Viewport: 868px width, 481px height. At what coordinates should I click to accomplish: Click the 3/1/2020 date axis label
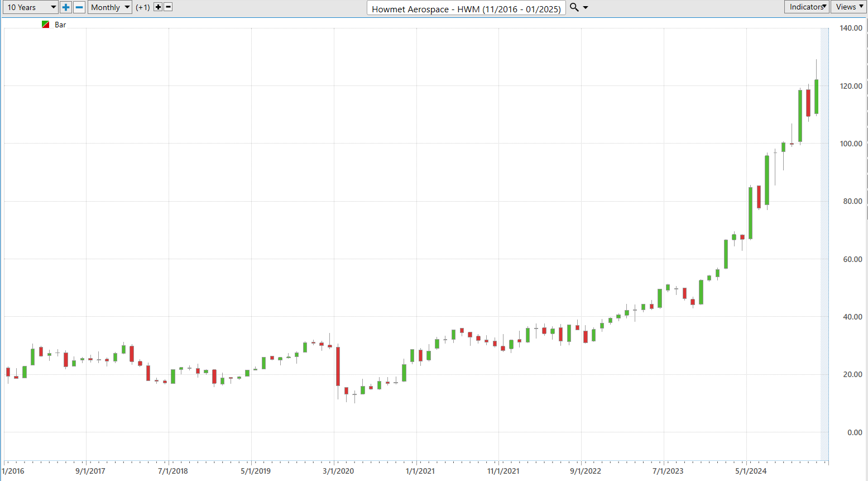(338, 471)
